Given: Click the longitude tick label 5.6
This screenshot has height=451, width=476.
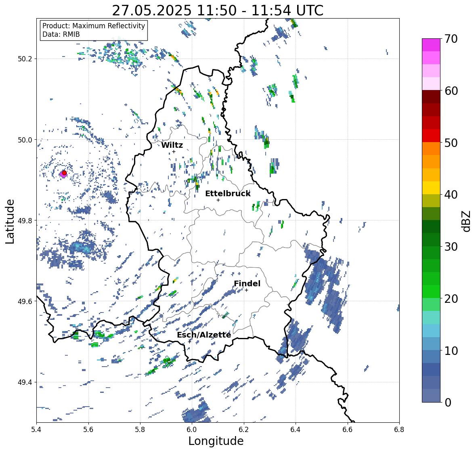Looking at the screenshot, I should point(88,430).
